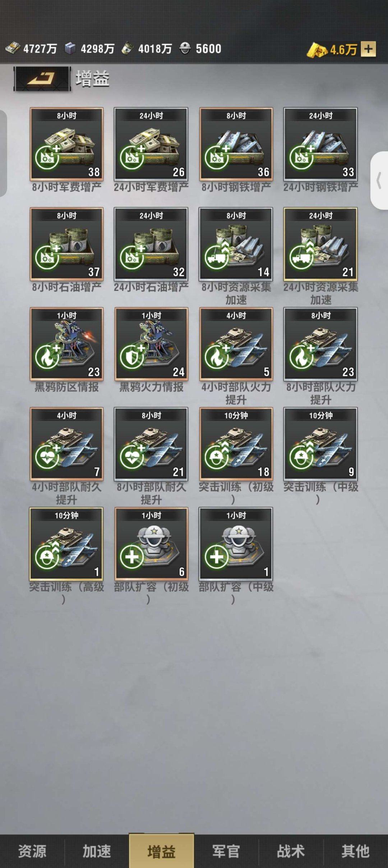Select the 黑鸦火力情报 item
This screenshot has width=388, height=868.
pyautogui.click(x=151, y=344)
